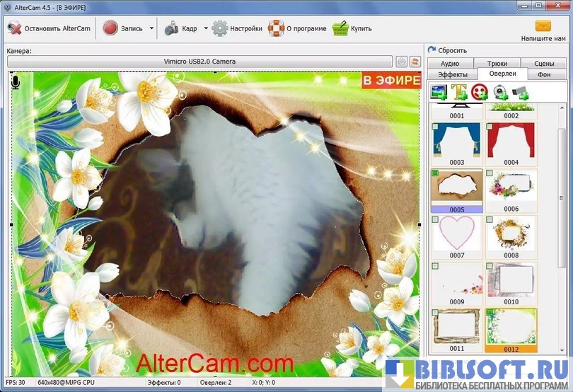Click the microphone icon on the preview

[16, 83]
